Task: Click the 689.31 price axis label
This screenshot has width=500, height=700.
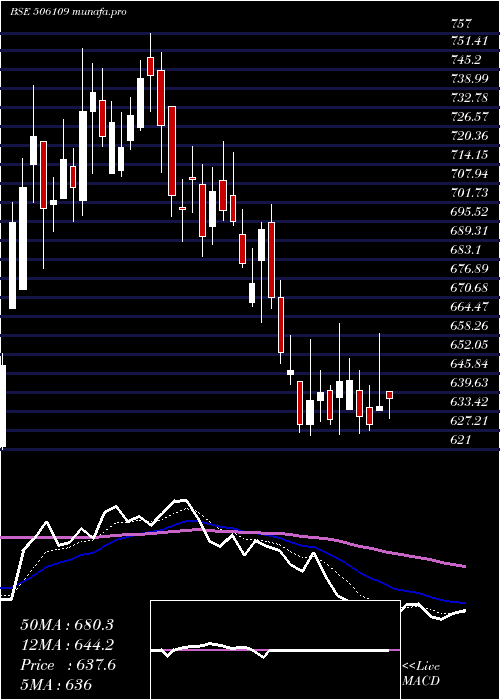Action: click(469, 231)
